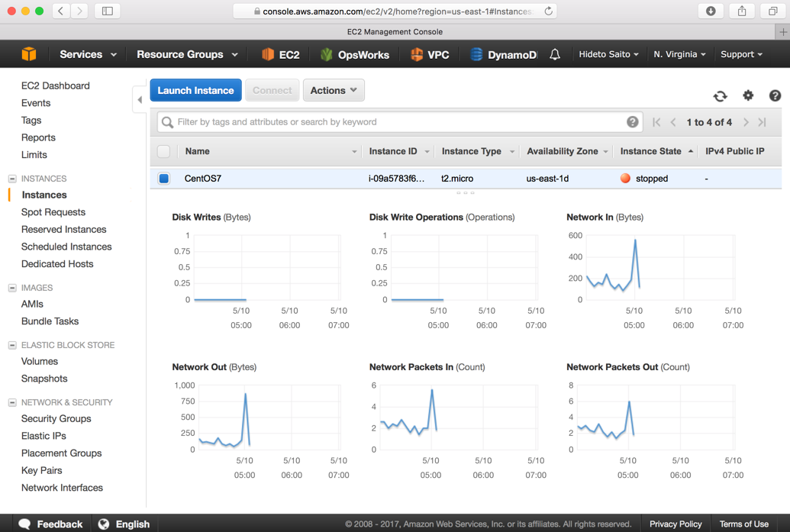Open N. Virginia region selector

pos(679,54)
